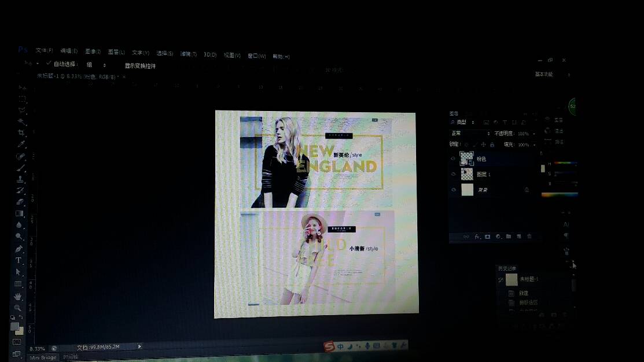Open 文件(F) menu
The image size is (644, 362).
pos(45,50)
